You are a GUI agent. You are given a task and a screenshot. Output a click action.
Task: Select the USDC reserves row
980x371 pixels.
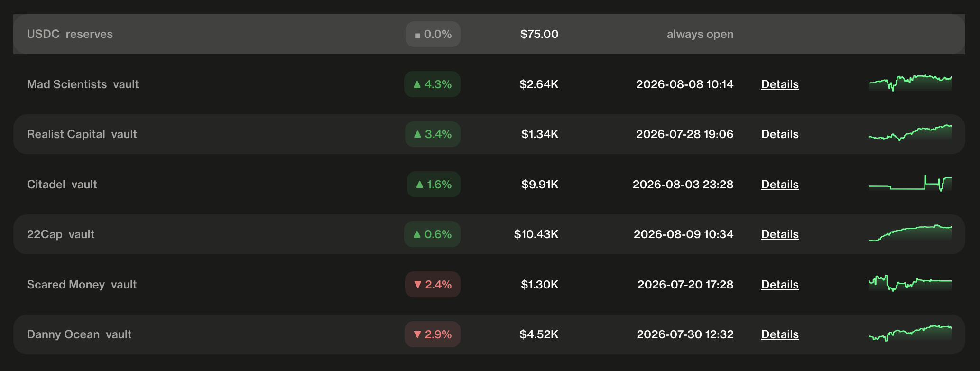tap(489, 34)
